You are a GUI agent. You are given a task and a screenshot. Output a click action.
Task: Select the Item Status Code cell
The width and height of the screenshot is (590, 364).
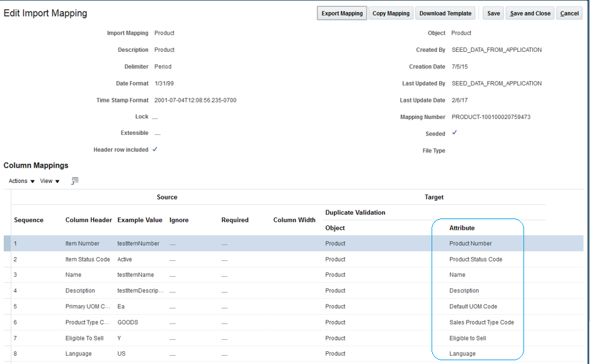point(87,259)
